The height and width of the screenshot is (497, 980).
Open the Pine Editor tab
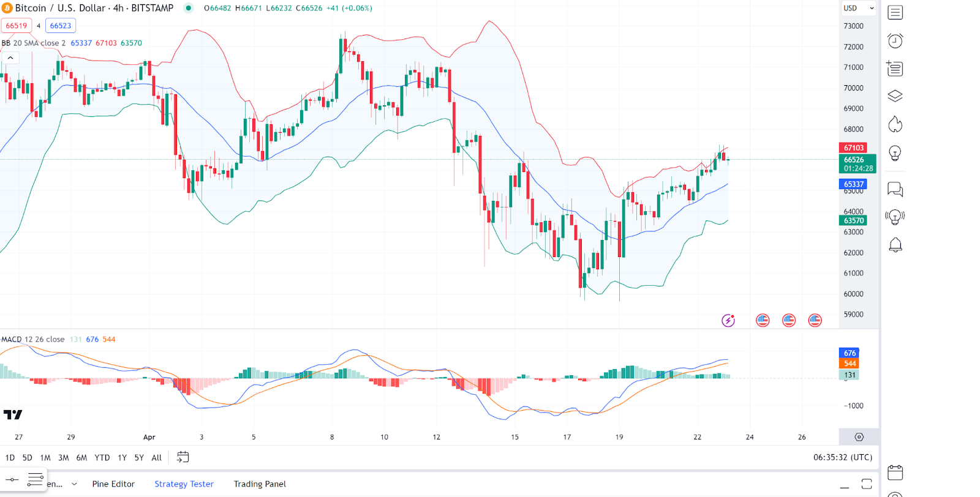pos(113,484)
